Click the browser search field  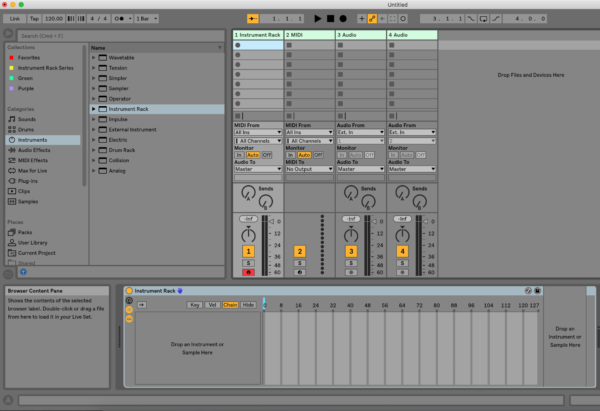click(121, 36)
